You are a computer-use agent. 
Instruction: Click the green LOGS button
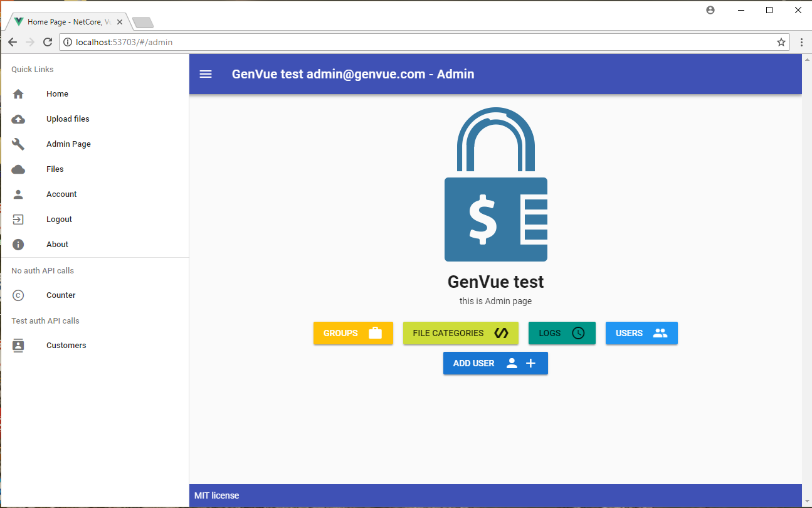point(562,333)
